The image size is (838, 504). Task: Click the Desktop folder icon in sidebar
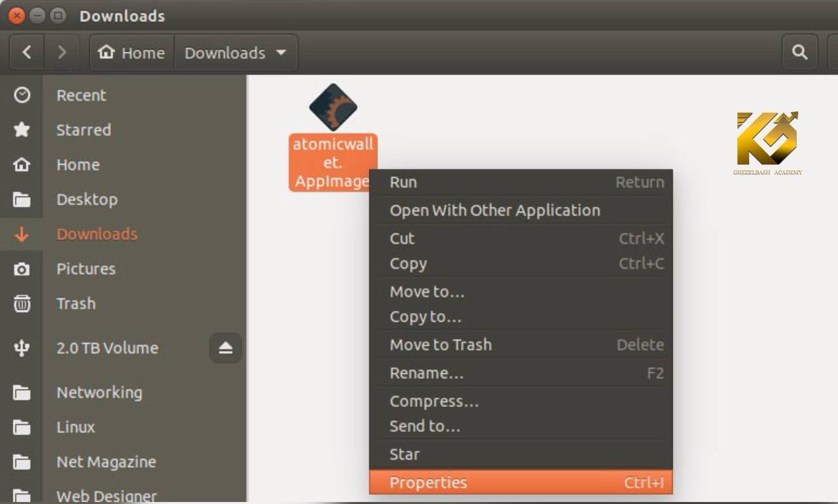(x=22, y=200)
